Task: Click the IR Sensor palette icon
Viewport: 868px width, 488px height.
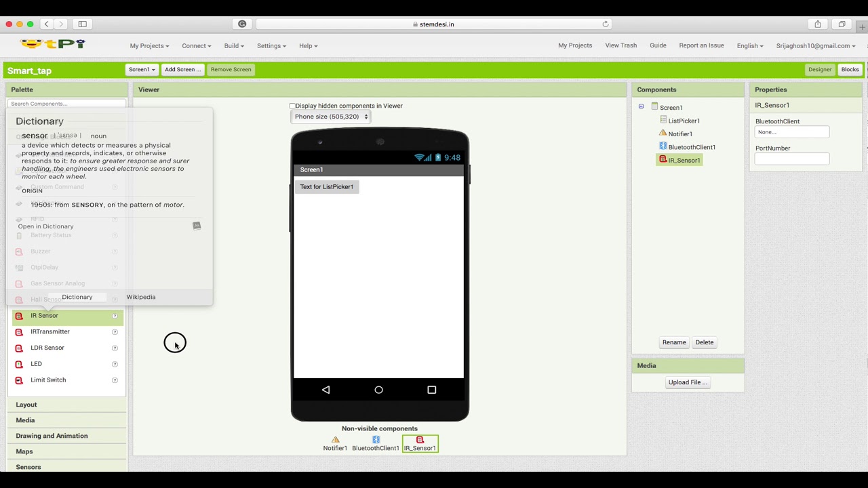Action: (x=19, y=316)
